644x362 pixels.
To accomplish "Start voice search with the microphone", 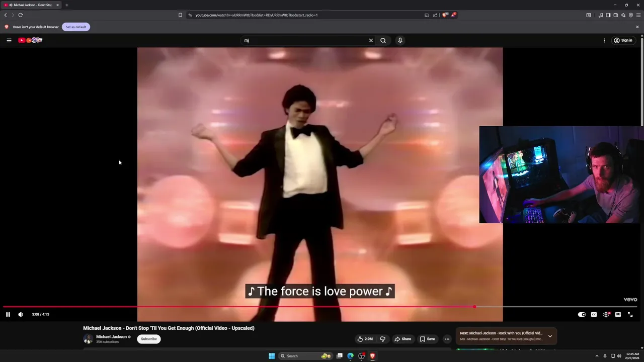I will tap(400, 40).
